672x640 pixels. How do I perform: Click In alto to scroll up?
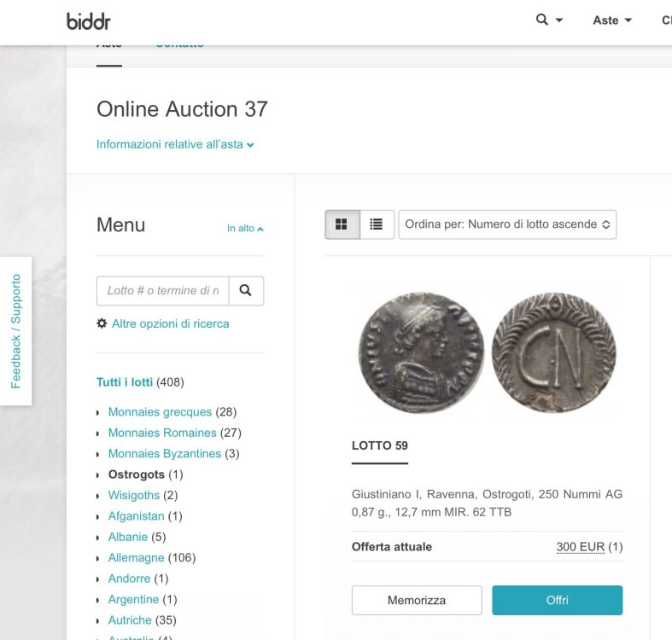click(245, 229)
